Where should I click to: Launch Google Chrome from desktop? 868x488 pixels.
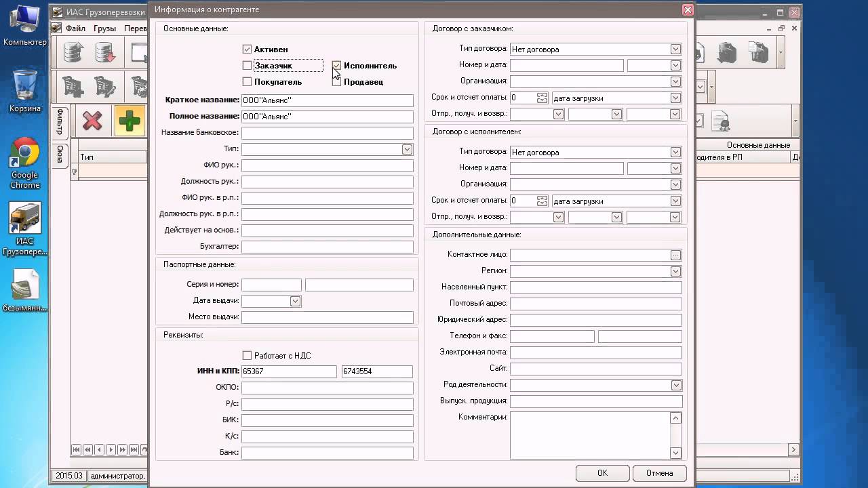[25, 163]
